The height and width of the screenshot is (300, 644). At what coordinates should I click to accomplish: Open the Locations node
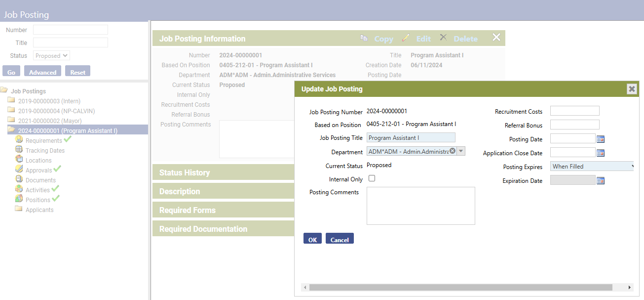38,161
